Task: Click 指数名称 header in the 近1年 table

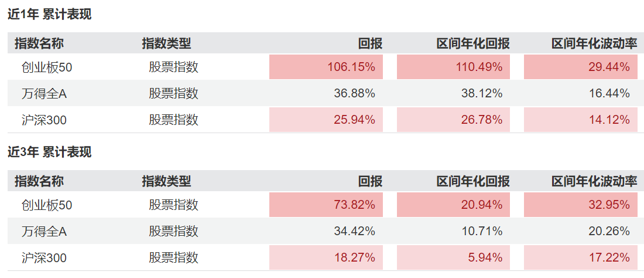Action: tap(39, 43)
